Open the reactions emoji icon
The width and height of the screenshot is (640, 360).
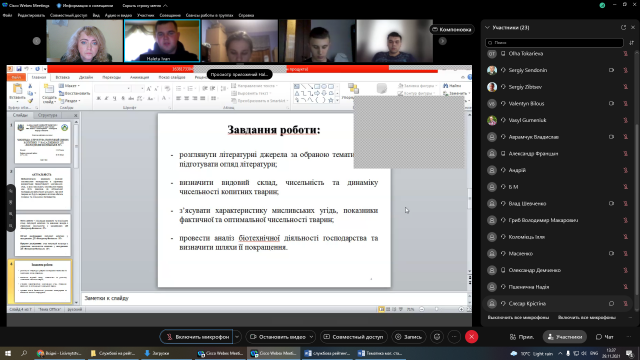[x=437, y=337]
